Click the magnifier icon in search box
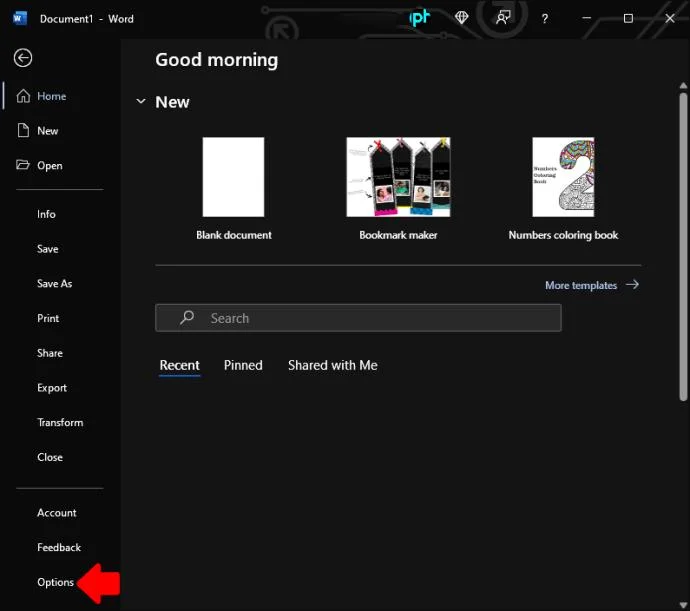The height and width of the screenshot is (611, 690). (x=187, y=317)
